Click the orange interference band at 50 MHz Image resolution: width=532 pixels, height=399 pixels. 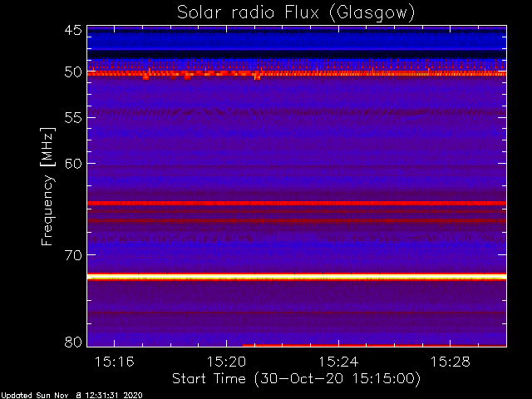point(297,73)
